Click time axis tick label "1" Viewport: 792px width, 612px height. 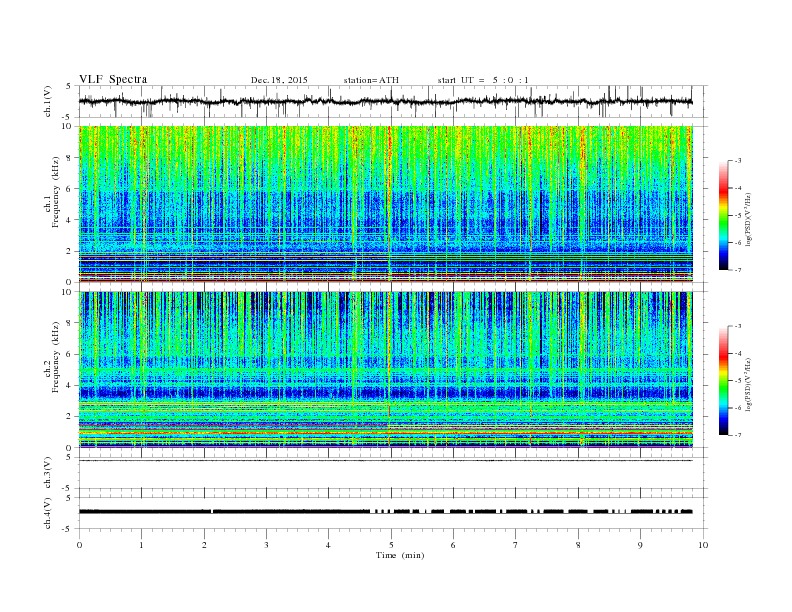[x=141, y=545]
